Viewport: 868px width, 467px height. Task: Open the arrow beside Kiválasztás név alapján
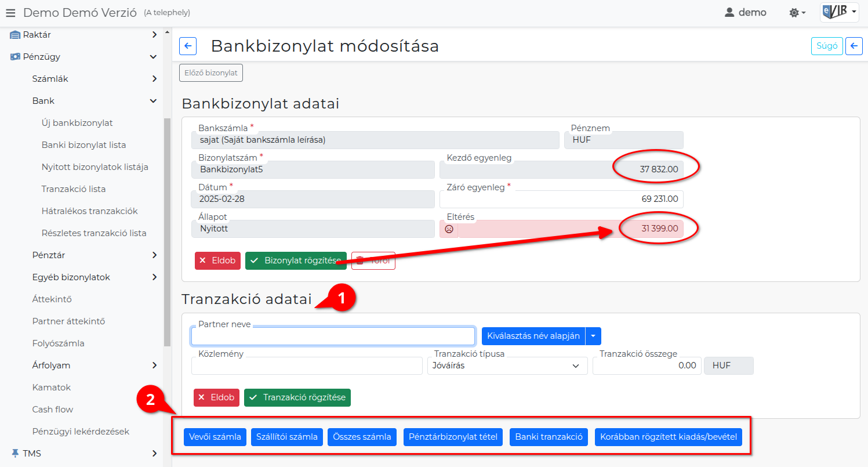[593, 336]
